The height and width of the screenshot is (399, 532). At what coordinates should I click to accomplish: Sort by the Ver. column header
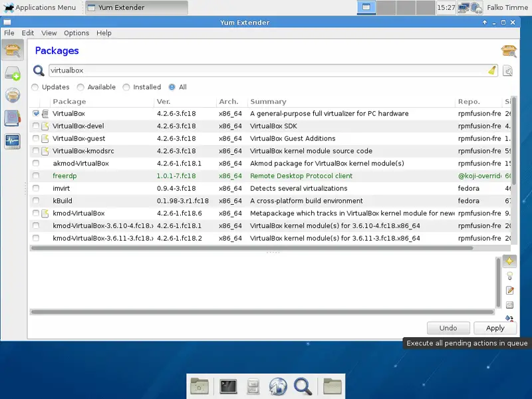coord(185,102)
